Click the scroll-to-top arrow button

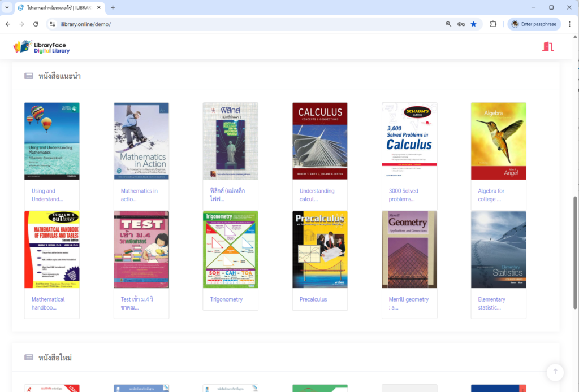tap(555, 372)
